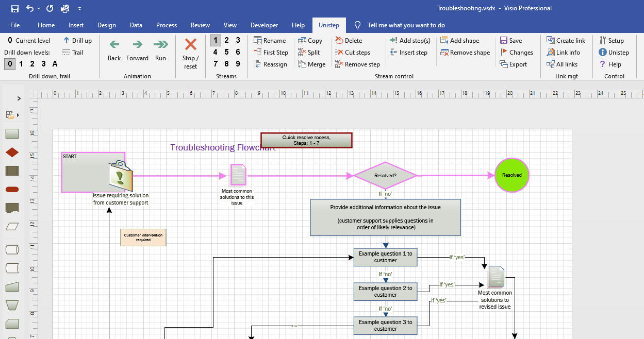The height and width of the screenshot is (339, 644).
Task: Click the Tell me search field
Action: [x=406, y=25]
